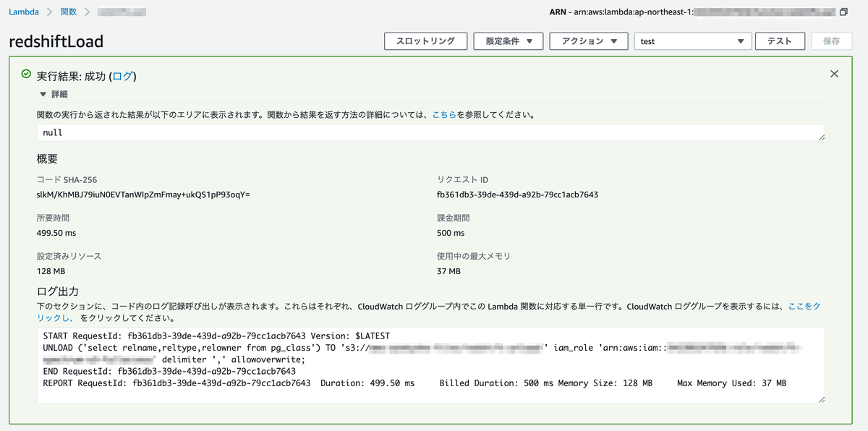This screenshot has height=431, width=868.
Task: Select the コード SHA-256 hash value
Action: [143, 195]
